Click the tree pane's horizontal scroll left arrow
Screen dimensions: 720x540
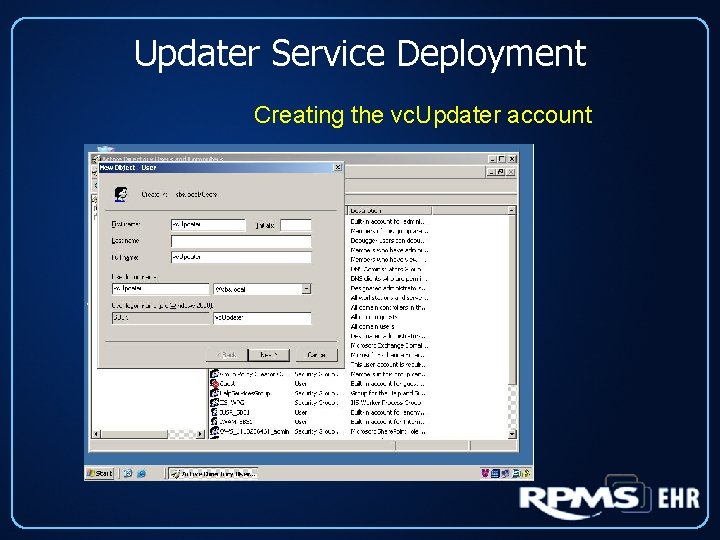point(96,433)
